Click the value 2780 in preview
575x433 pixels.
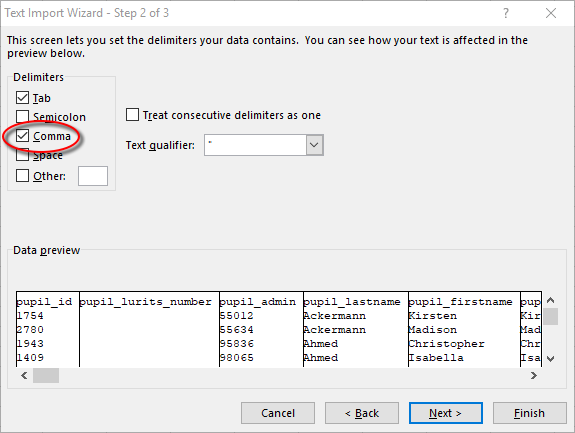click(x=30, y=330)
